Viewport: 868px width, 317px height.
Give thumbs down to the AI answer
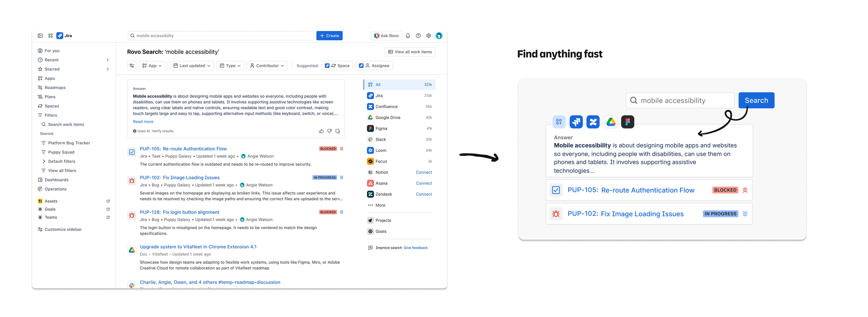coord(329,131)
